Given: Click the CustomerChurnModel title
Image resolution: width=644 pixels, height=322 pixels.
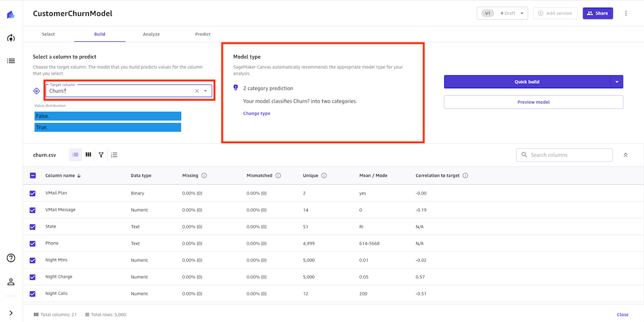Looking at the screenshot, I should click(73, 14).
